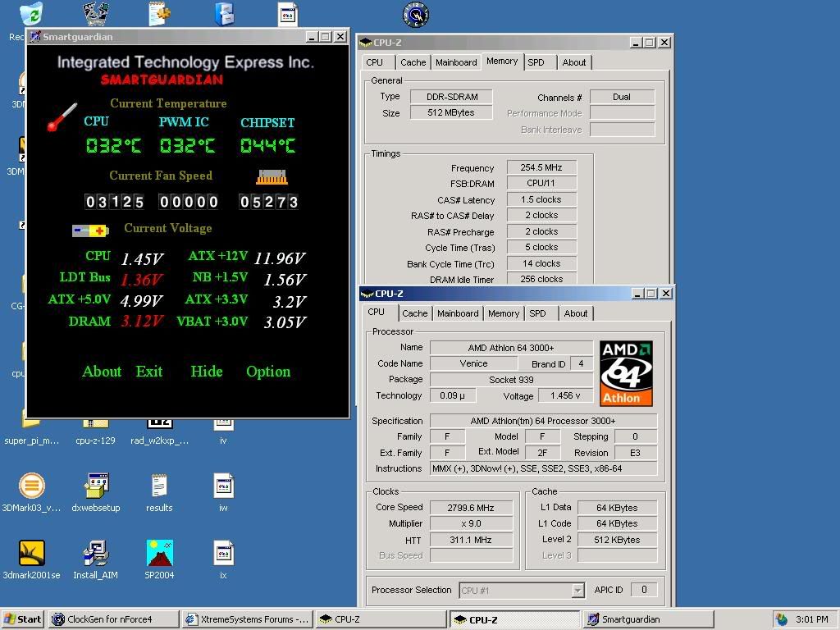Click the memory Frequency value 254.5 MHz
840x630 pixels.
pos(541,167)
